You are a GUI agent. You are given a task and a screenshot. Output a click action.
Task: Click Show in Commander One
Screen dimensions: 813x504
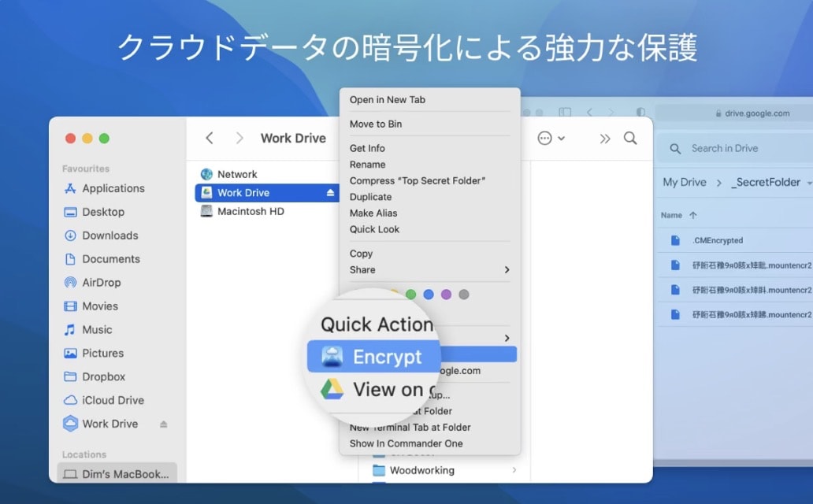point(406,443)
